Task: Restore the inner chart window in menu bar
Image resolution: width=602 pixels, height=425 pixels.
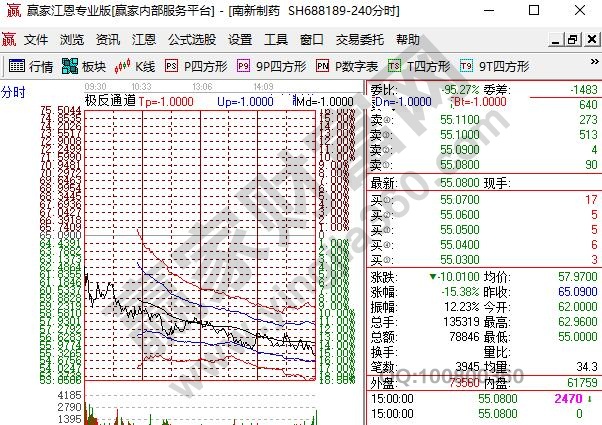Action: (572, 40)
